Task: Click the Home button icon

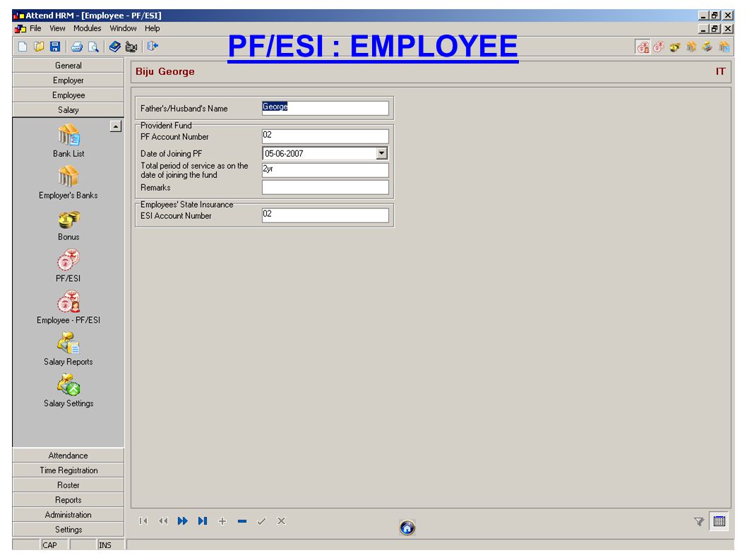Action: [x=407, y=528]
